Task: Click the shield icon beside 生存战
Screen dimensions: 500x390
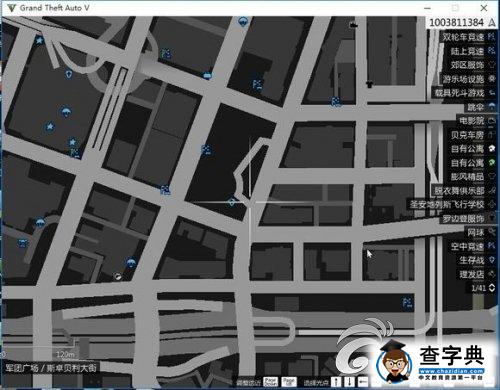Action: 492,260
